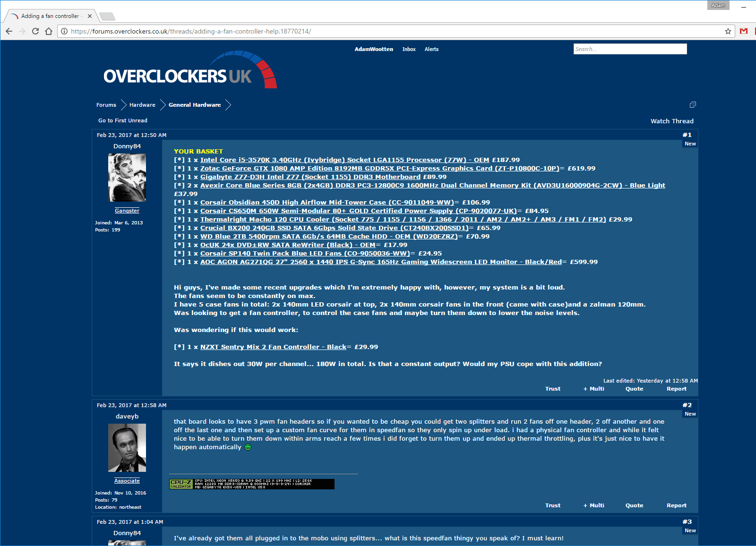This screenshot has height=546, width=756.
Task: Go to the Hardware breadcrumb
Action: [142, 105]
